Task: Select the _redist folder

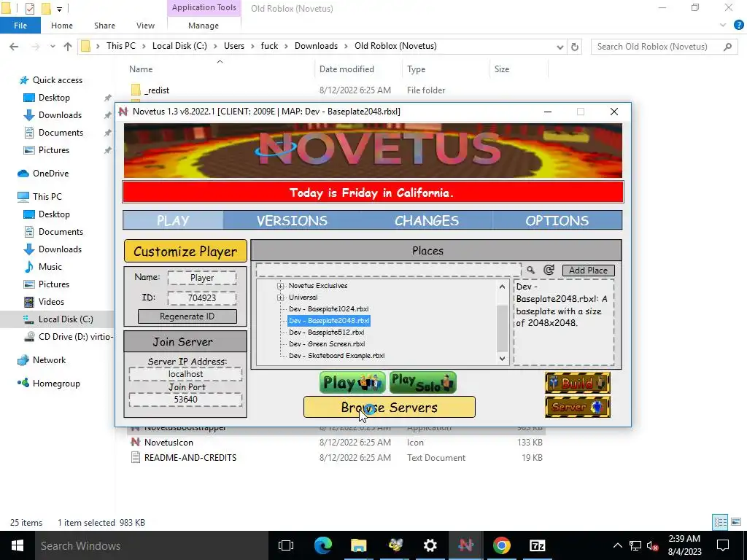Action: [x=157, y=90]
